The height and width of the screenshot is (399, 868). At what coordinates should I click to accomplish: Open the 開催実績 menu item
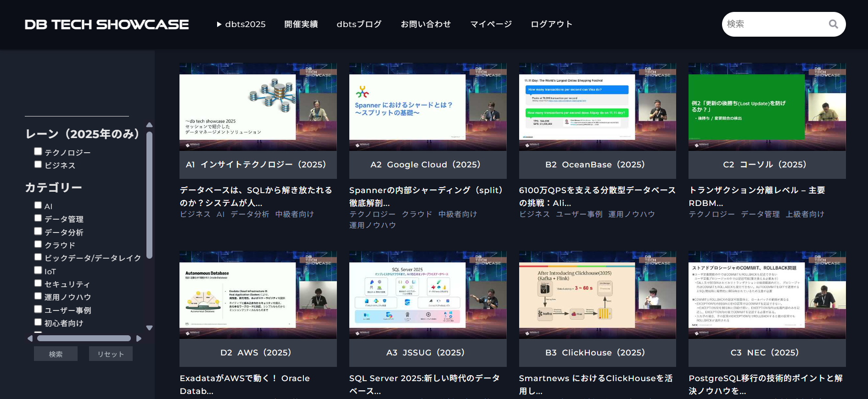[301, 24]
